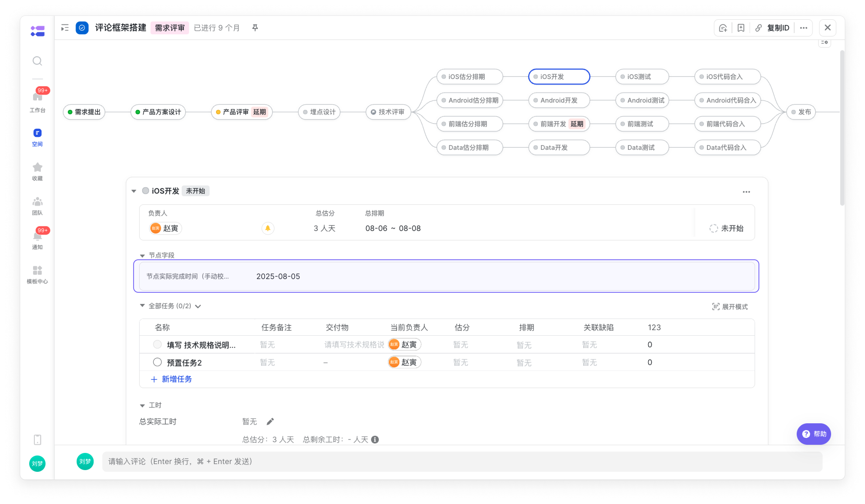Open 收藏 favorites in the sidebar

click(x=37, y=172)
